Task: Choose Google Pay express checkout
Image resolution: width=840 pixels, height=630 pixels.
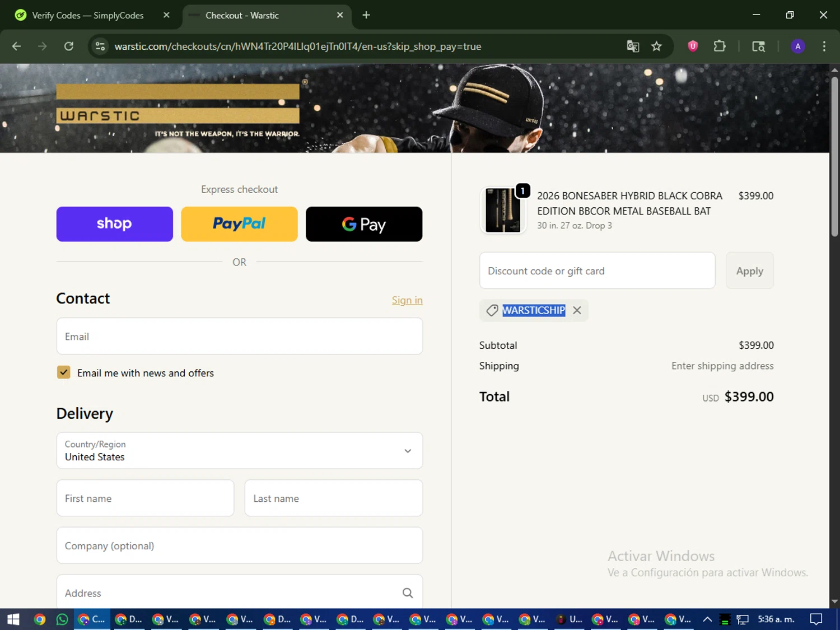Action: pyautogui.click(x=364, y=224)
